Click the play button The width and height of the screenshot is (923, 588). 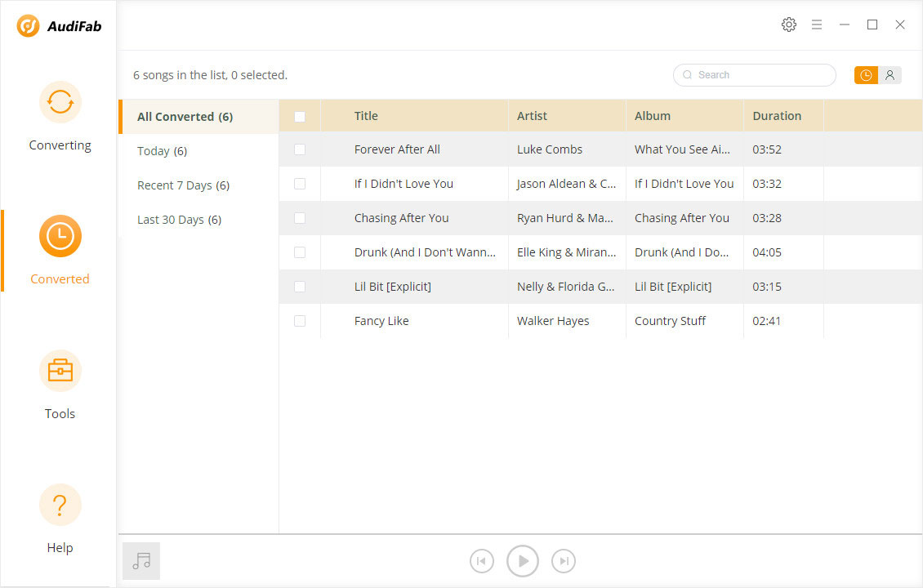(523, 561)
